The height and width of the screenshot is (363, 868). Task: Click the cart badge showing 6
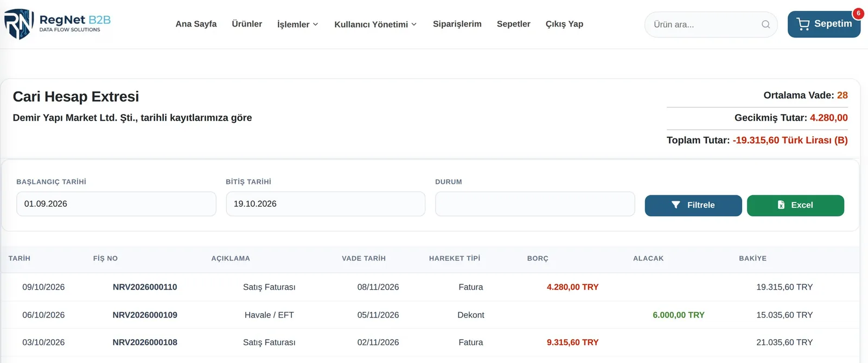click(x=858, y=13)
